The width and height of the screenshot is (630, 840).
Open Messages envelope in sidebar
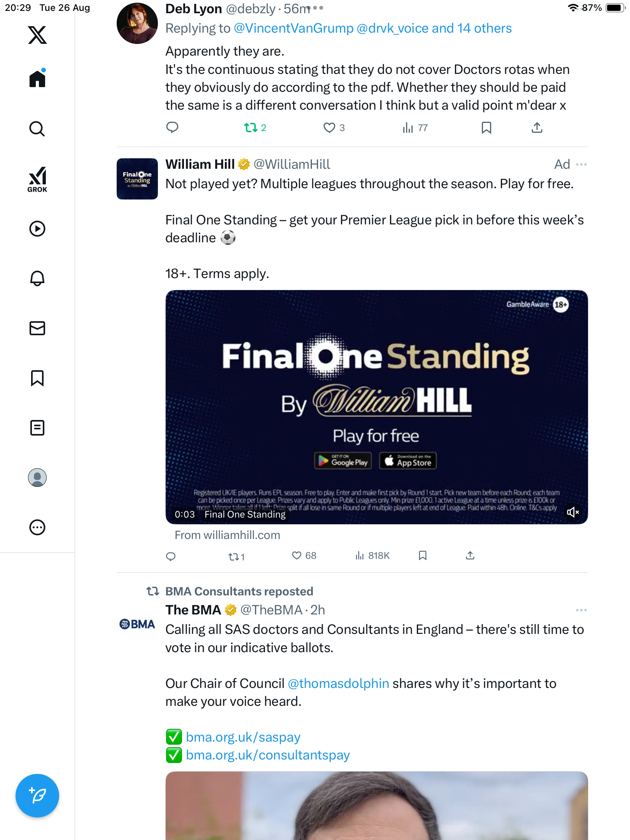[37, 328]
